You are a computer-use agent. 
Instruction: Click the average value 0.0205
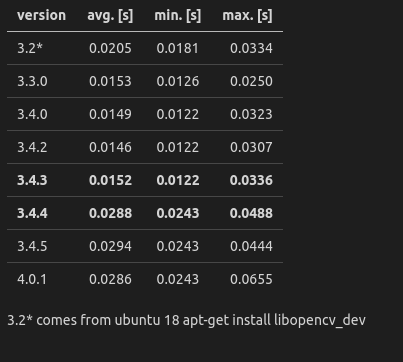[x=110, y=48]
